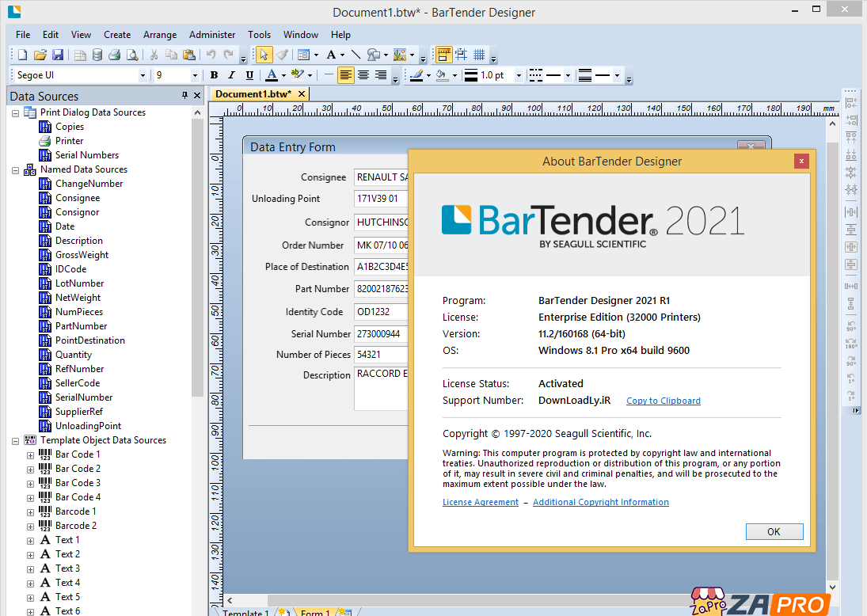Viewport: 867px width, 616px height.
Task: Set left text alignment
Action: click(x=345, y=75)
